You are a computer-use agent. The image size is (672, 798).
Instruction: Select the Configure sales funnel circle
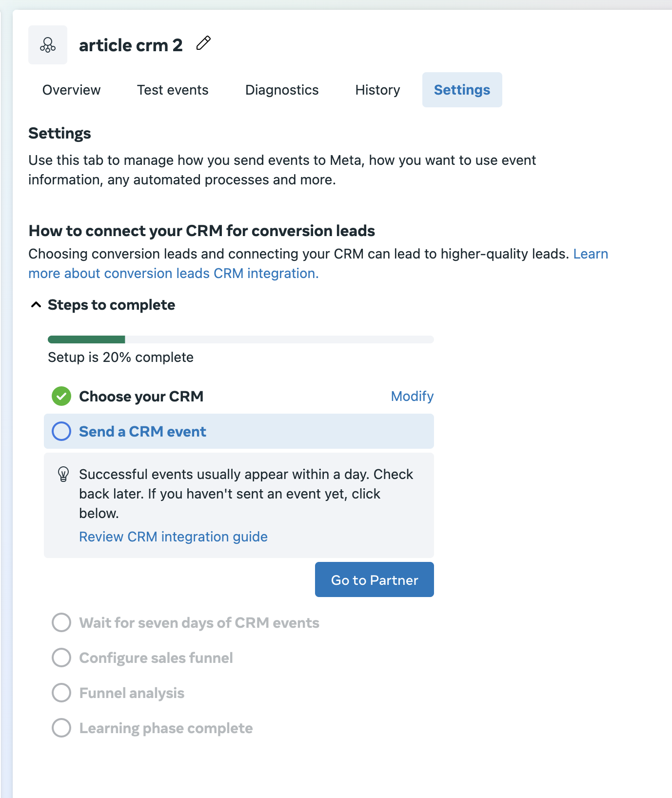tap(61, 658)
